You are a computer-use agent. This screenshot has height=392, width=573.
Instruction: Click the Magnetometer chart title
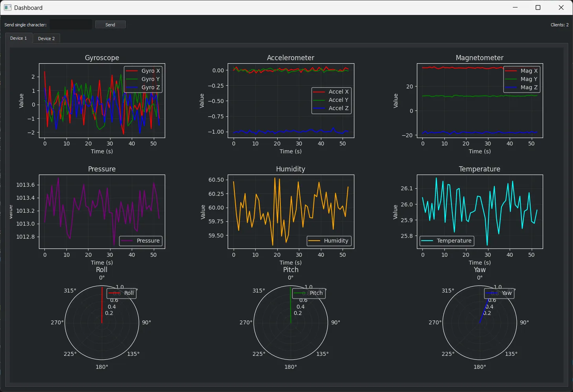pyautogui.click(x=479, y=58)
